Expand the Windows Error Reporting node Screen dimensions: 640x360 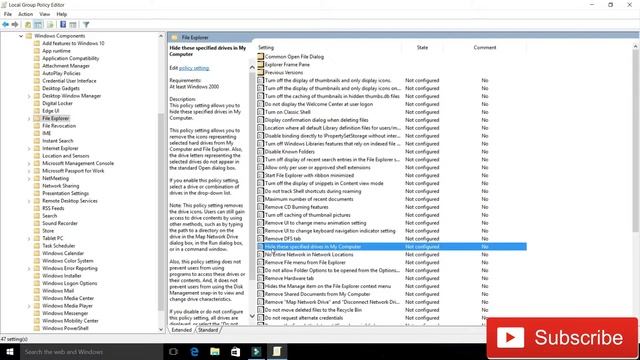point(29,269)
